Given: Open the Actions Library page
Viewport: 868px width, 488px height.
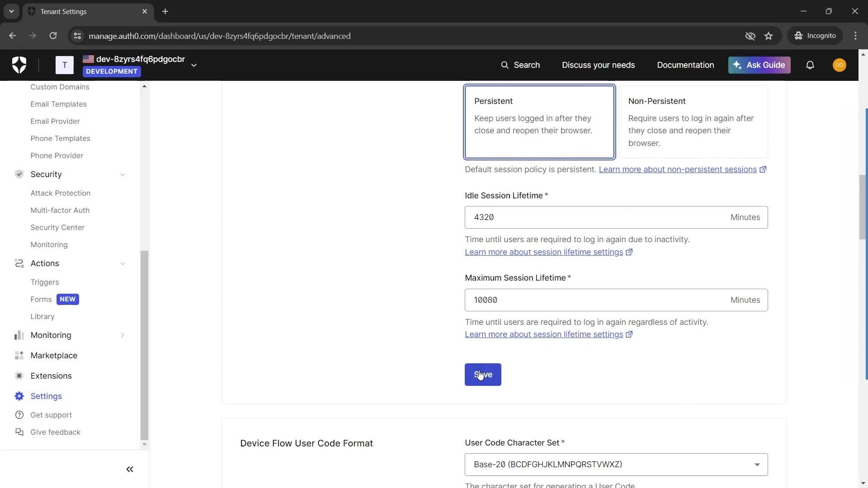Looking at the screenshot, I should 42,316.
